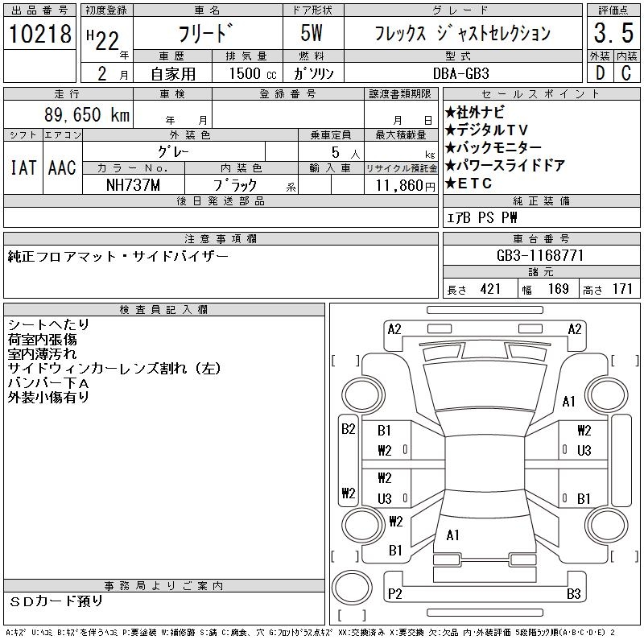Viewport: 644px width, 644px height.
Task: Click the sales point ★パワースライドドア
Action: click(506, 165)
